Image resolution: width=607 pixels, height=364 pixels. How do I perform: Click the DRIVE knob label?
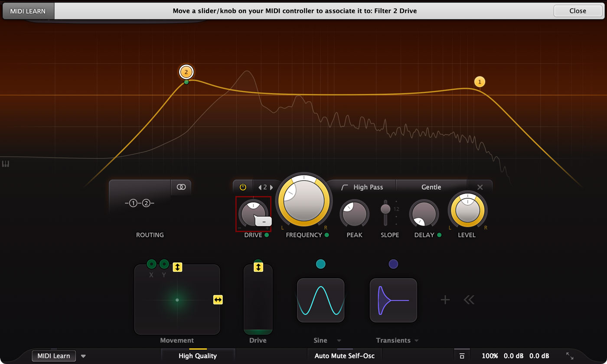pos(253,235)
